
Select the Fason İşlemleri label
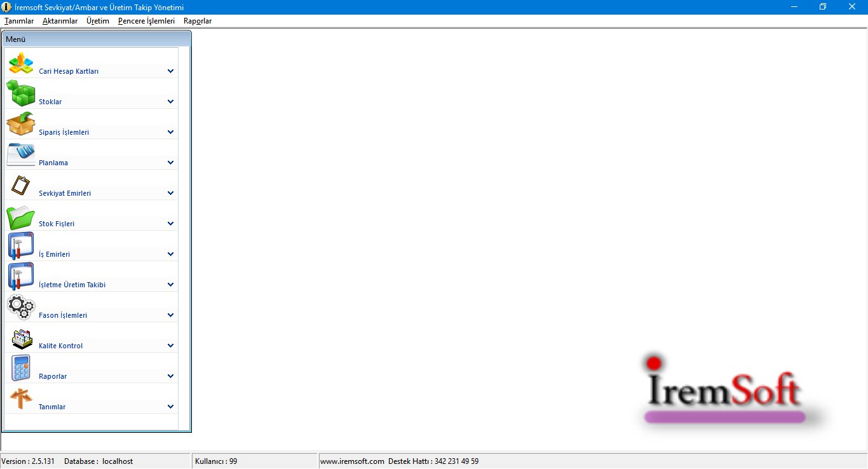[63, 316]
